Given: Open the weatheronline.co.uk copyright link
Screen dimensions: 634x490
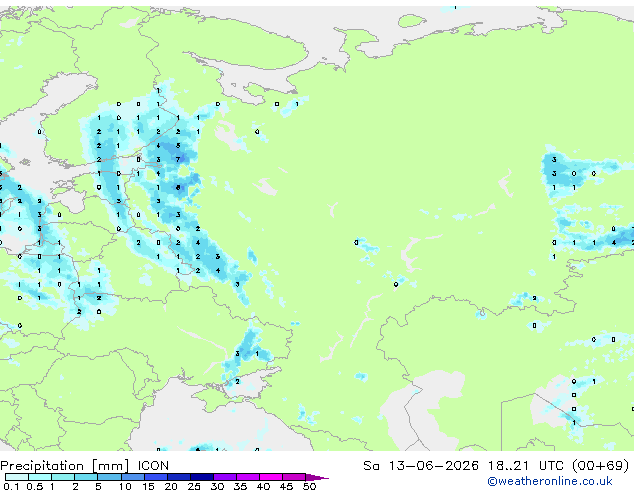Looking at the screenshot, I should point(550,481).
